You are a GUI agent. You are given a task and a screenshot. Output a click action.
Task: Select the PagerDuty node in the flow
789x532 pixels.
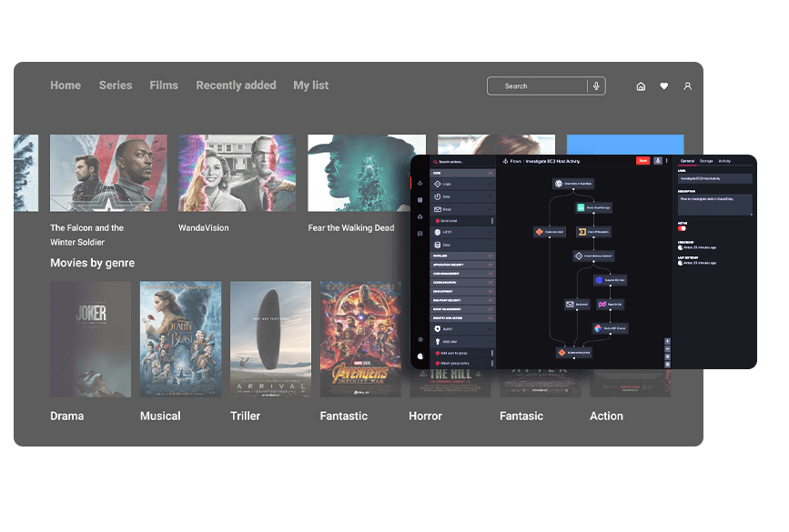(x=611, y=305)
